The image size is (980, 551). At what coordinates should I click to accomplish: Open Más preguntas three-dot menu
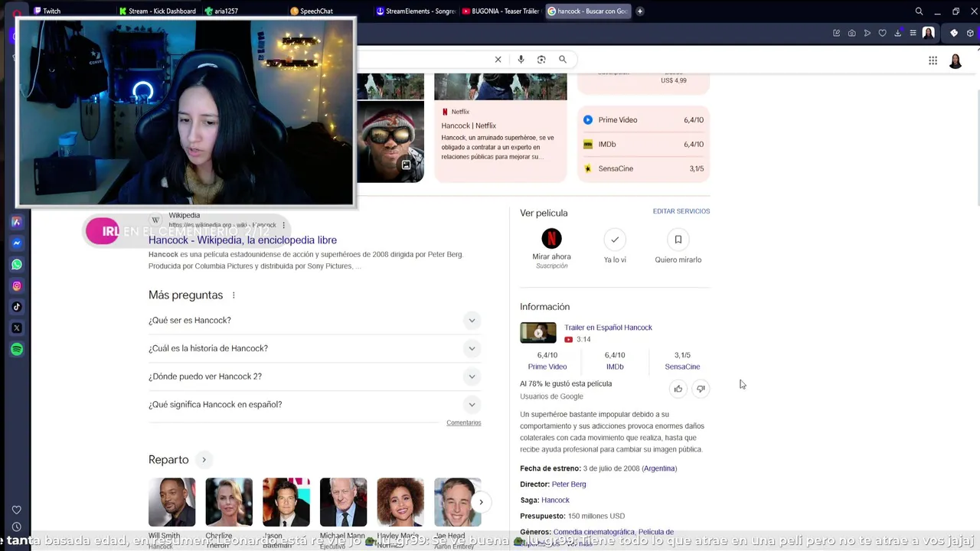(234, 295)
